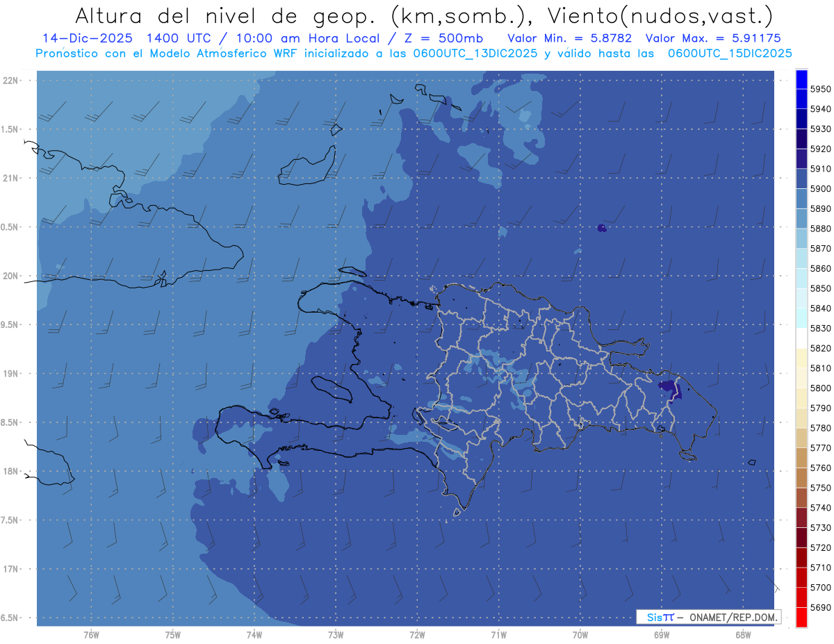
Task: Click the bright blue legend swatch above 5950
Action: click(801, 79)
